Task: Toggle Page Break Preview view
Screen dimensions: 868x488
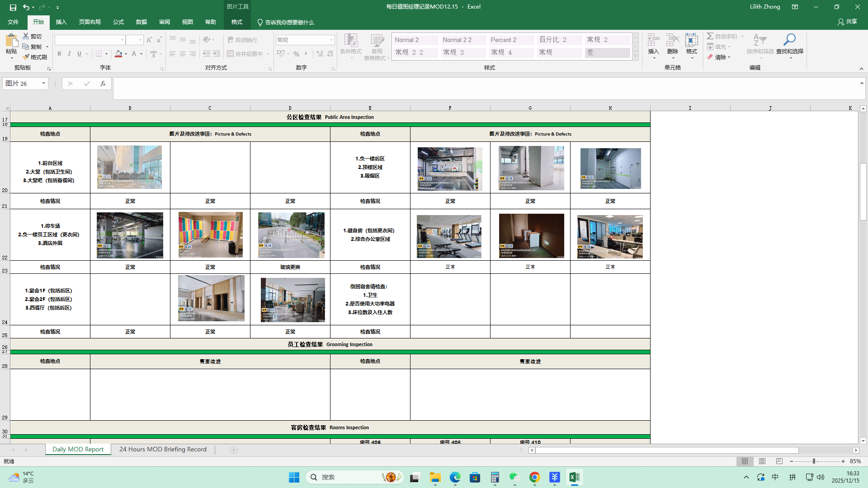Action: click(x=779, y=461)
